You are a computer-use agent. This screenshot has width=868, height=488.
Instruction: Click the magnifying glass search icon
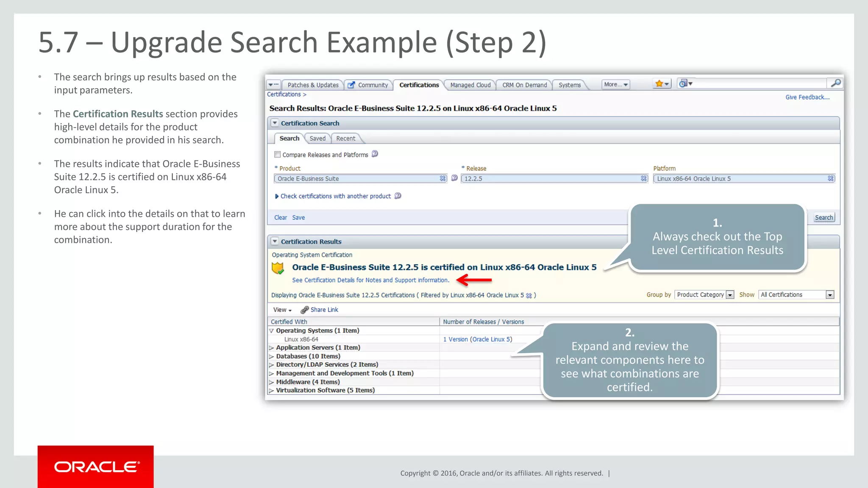(835, 83)
